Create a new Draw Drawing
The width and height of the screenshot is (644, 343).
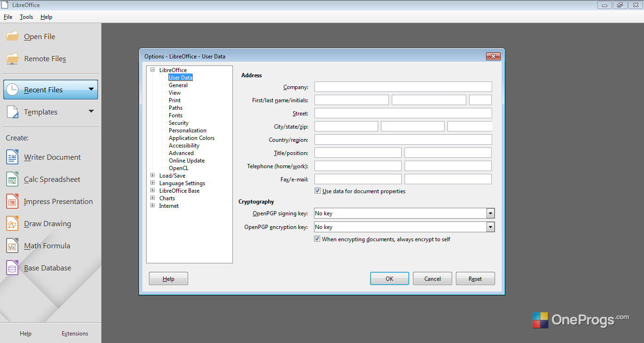coord(38,223)
